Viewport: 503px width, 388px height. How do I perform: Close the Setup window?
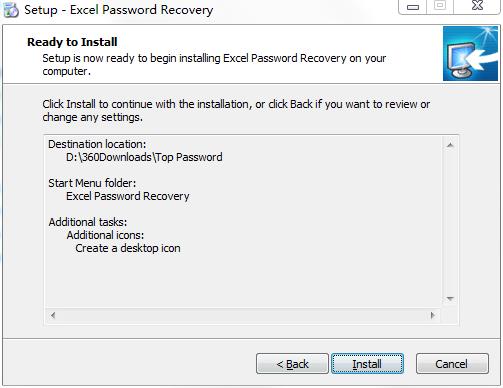coord(477,7)
